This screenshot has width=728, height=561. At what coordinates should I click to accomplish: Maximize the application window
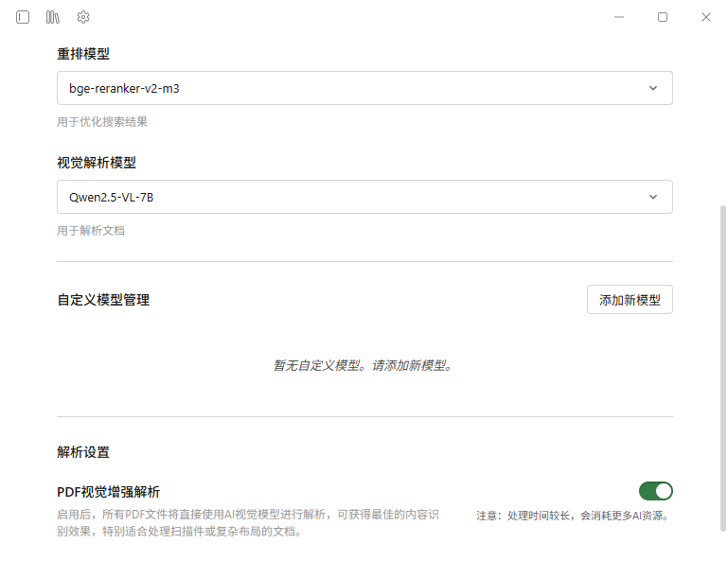(x=663, y=17)
